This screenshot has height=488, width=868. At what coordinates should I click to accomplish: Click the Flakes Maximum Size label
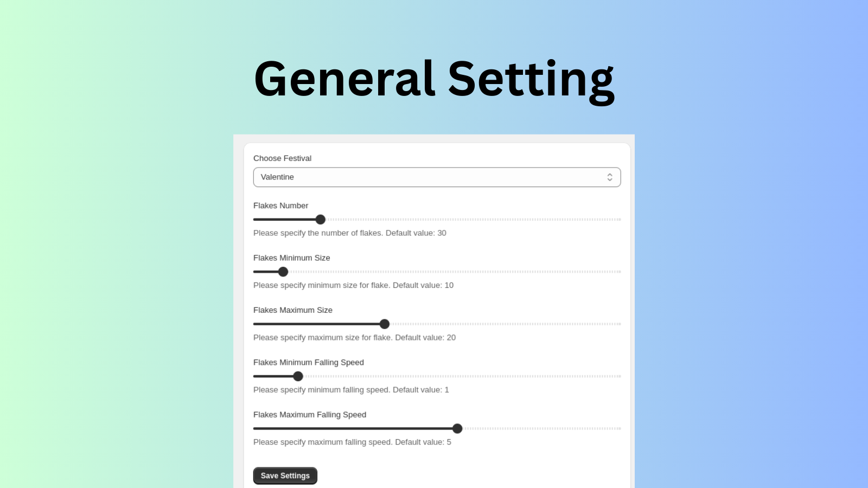pyautogui.click(x=293, y=310)
